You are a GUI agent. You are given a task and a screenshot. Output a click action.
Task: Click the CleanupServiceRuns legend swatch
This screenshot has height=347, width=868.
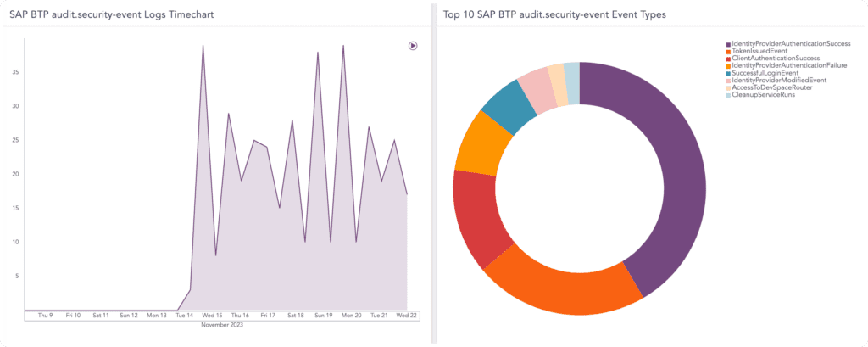pos(728,95)
